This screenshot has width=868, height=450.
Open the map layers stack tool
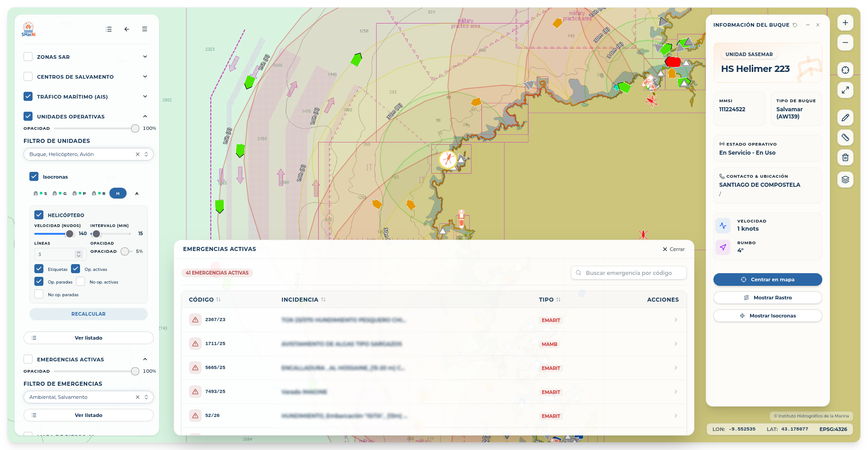[x=845, y=180]
